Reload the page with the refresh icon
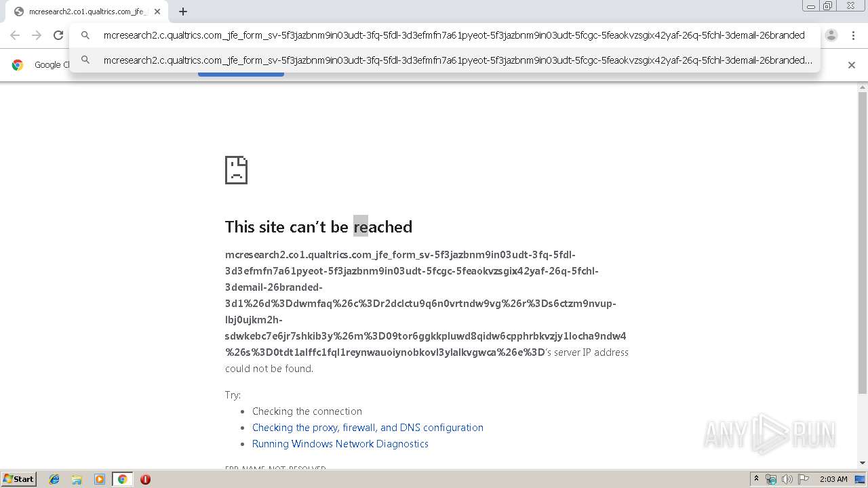The image size is (868, 488). (58, 35)
